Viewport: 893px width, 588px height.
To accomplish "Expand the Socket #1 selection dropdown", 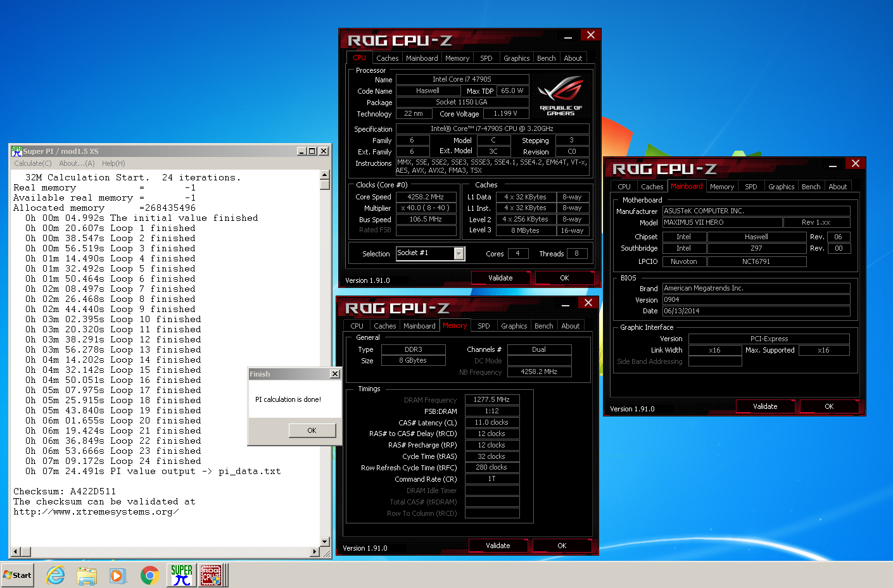I will pos(460,254).
